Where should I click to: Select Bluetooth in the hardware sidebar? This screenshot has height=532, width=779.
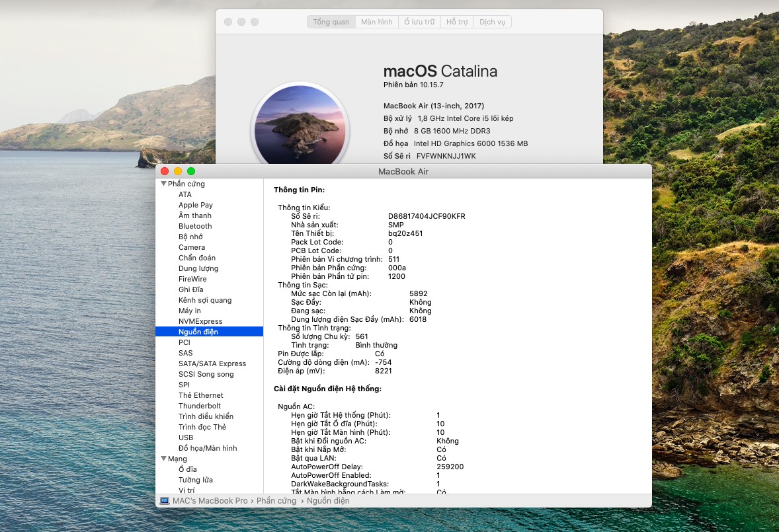(195, 226)
